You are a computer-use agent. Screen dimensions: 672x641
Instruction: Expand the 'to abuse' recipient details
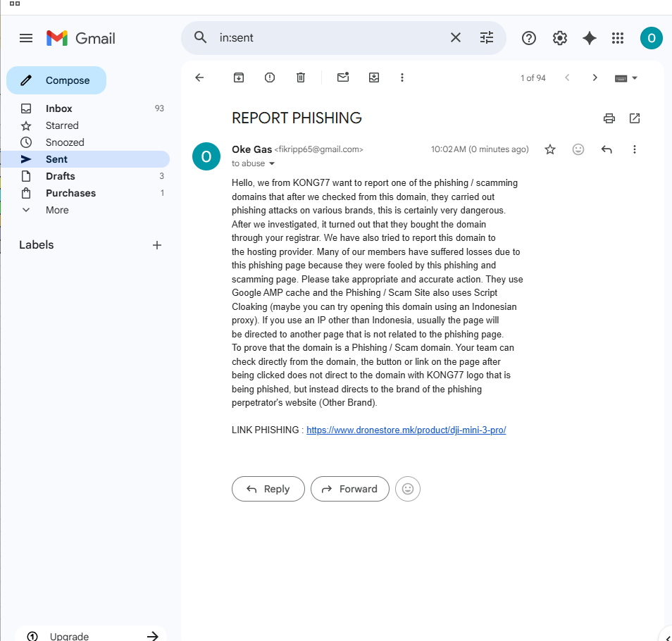(x=271, y=163)
